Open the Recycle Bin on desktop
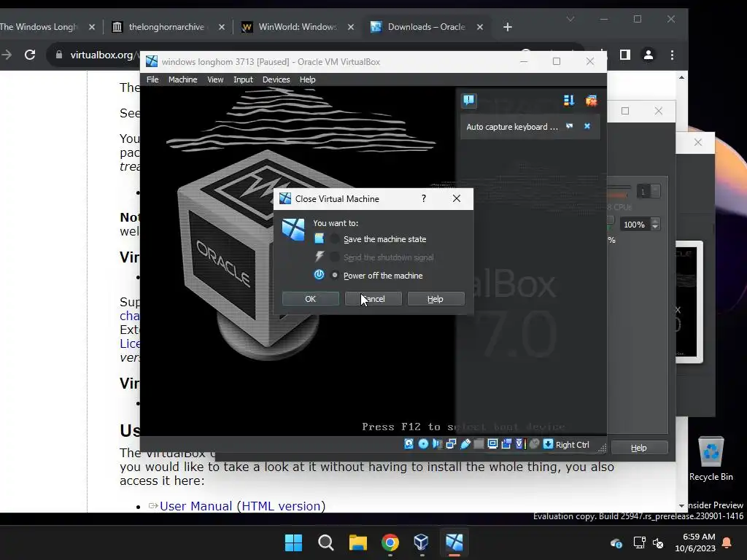The image size is (747, 560). pos(711,459)
